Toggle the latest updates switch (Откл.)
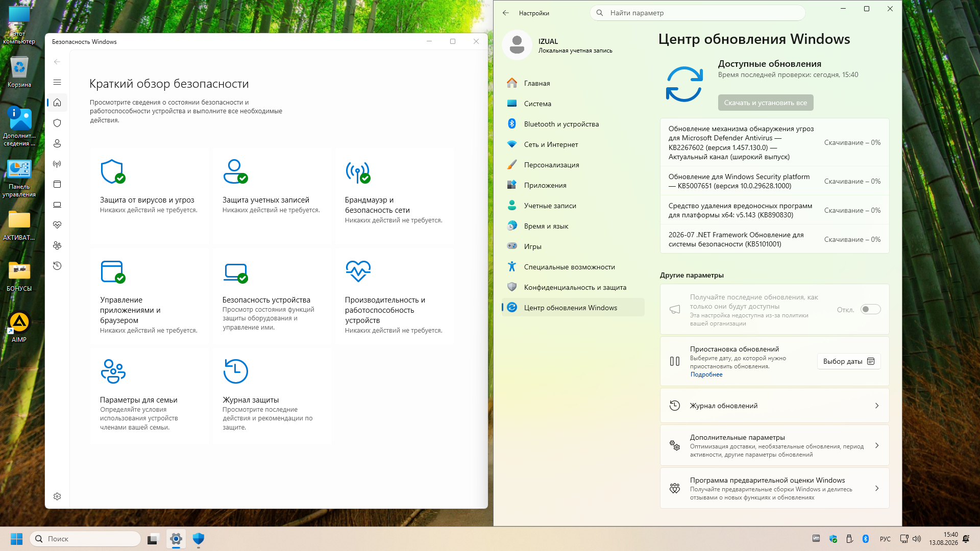 [x=870, y=309]
